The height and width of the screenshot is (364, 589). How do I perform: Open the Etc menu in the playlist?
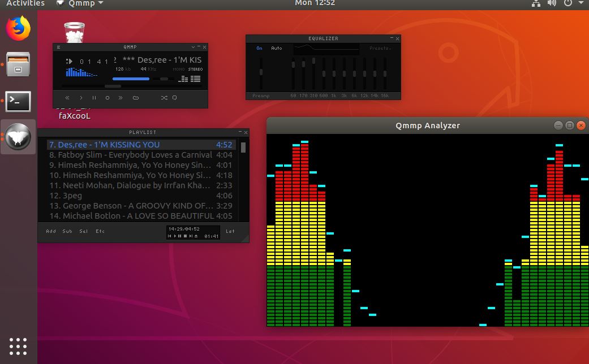click(x=100, y=231)
